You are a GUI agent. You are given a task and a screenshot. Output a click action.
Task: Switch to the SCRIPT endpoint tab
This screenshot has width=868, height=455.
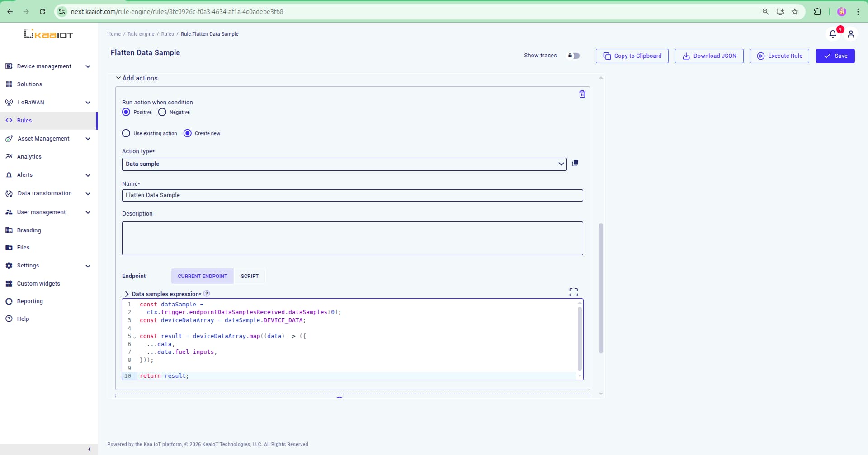[250, 276]
